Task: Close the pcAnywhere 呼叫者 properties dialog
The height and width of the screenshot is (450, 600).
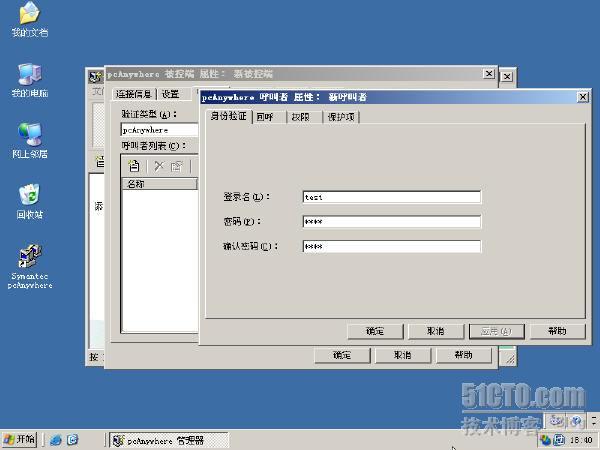Action: (583, 97)
